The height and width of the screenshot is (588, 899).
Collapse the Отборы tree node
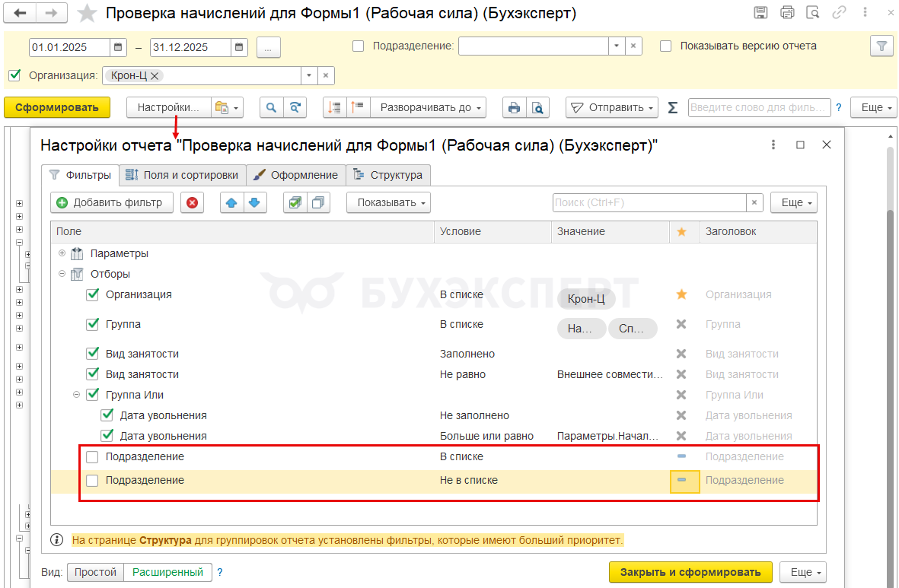[62, 274]
